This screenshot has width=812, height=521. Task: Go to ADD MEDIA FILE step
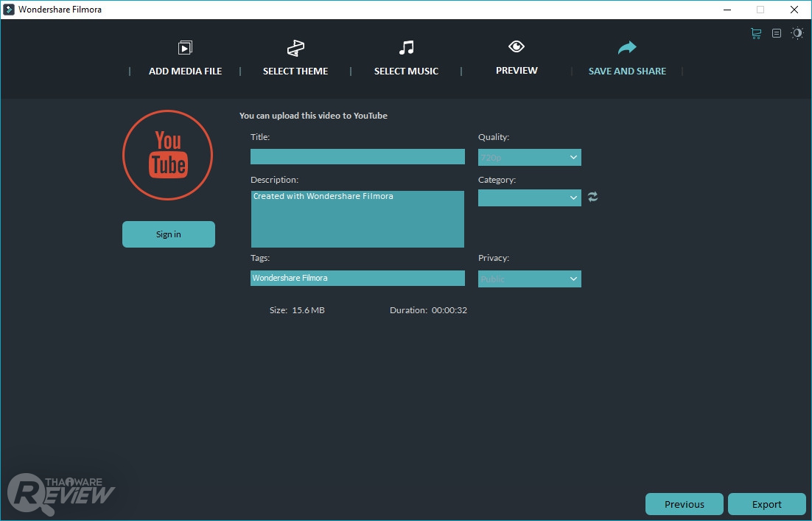click(186, 71)
